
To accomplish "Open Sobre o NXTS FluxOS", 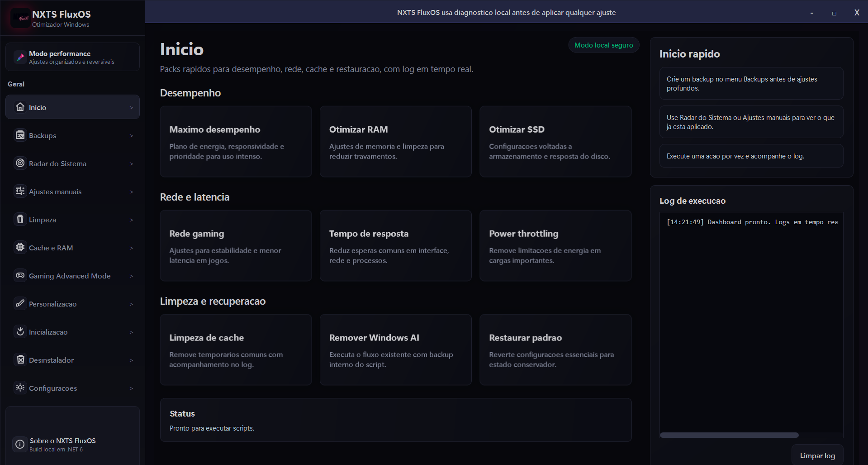I will (72, 445).
